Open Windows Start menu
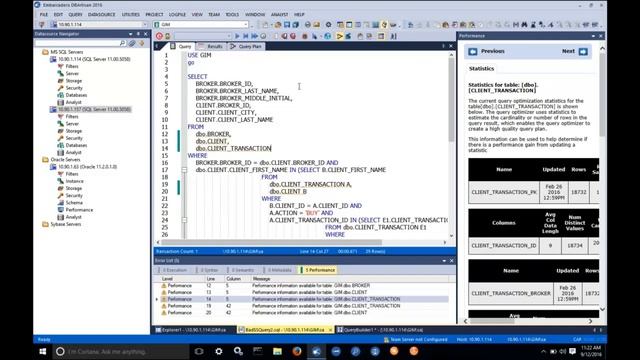 tap(43, 351)
